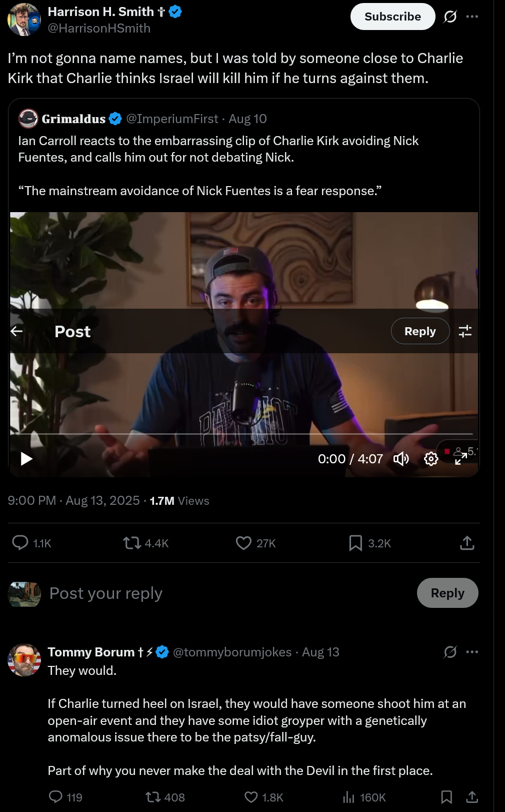Open reply sorting options icon
505x812 pixels.
click(x=465, y=331)
